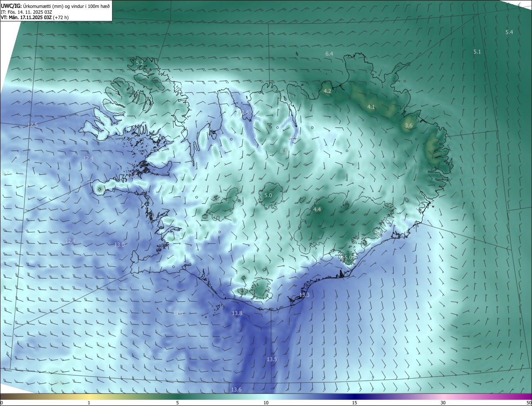The height and width of the screenshot is (406, 532).
Task: Click the 4.4 value inside the Vatnajökull outline
Action: 317,210
